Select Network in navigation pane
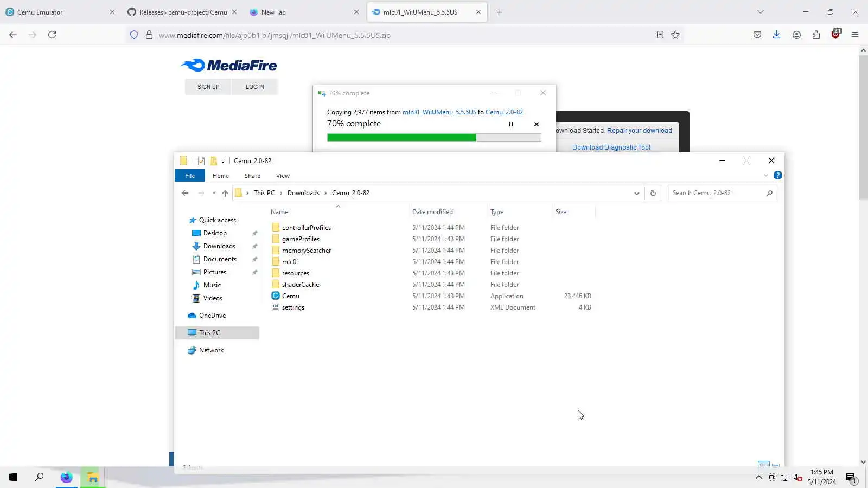This screenshot has height=488, width=868. coord(211,350)
